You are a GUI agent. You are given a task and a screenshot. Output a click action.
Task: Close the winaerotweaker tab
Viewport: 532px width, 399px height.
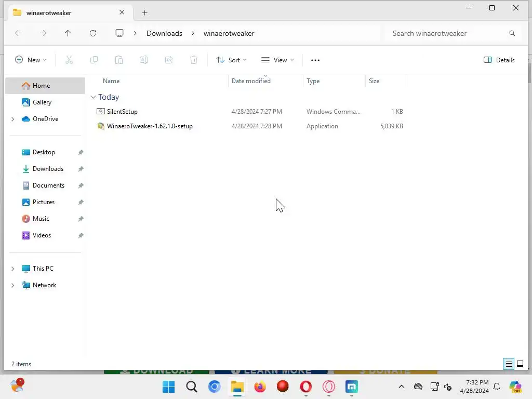pos(122,12)
